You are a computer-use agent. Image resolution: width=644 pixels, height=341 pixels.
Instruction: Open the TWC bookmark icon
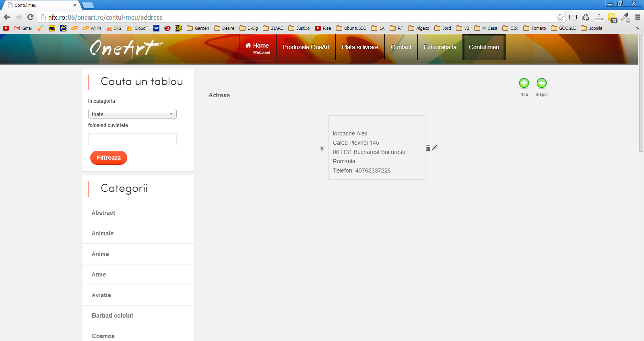[156, 28]
